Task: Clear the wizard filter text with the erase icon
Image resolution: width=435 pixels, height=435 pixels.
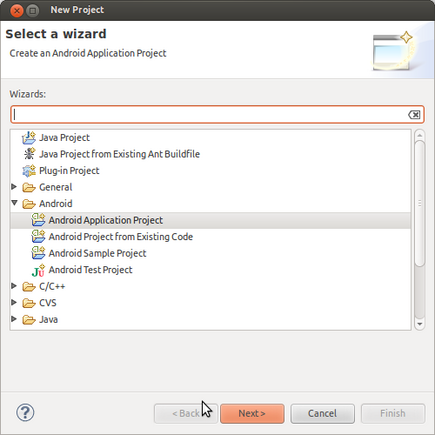Action: pos(414,115)
